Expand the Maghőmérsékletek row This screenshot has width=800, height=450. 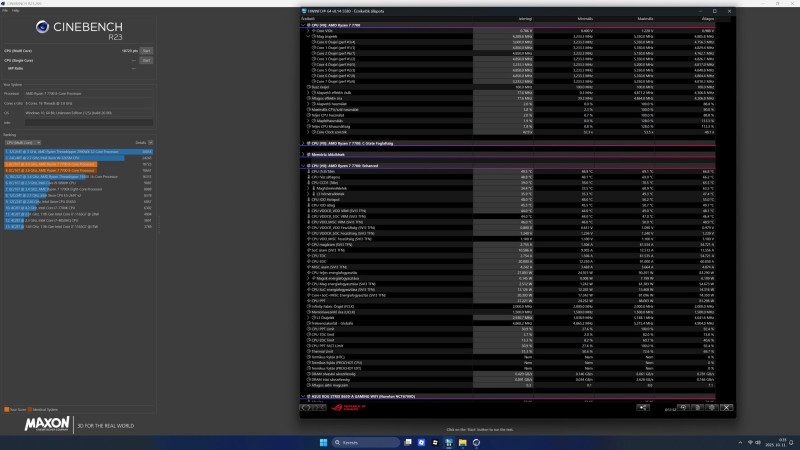click(308, 188)
